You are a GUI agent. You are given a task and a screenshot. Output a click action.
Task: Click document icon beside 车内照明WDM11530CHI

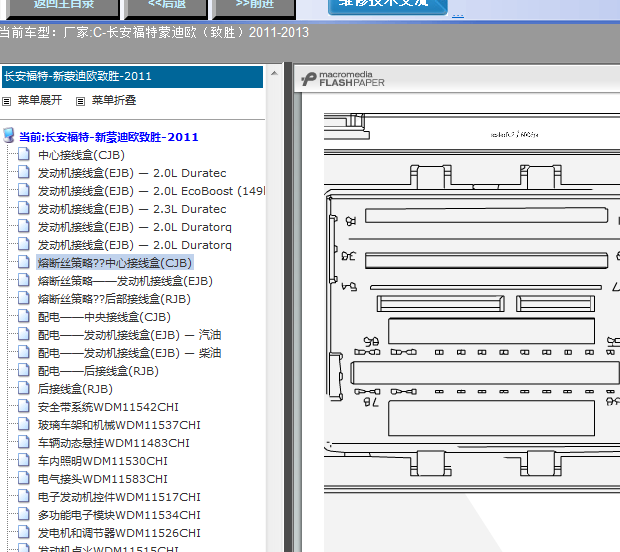[24, 460]
